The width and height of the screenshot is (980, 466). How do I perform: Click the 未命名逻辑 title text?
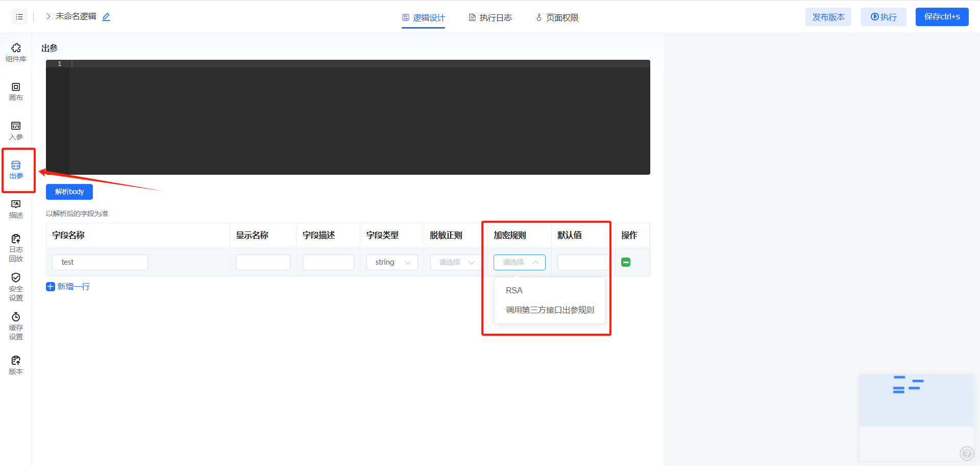76,16
